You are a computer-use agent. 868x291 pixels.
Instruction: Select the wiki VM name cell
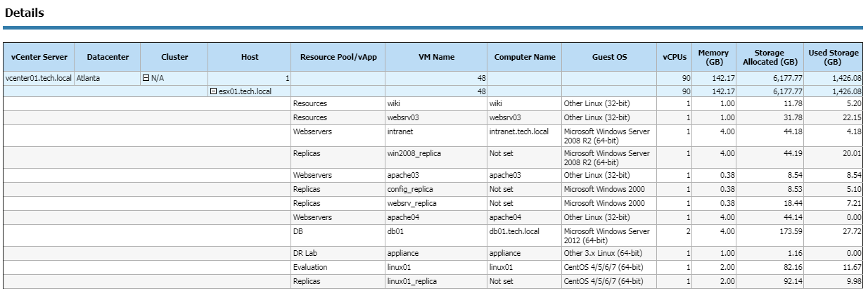[436, 104]
